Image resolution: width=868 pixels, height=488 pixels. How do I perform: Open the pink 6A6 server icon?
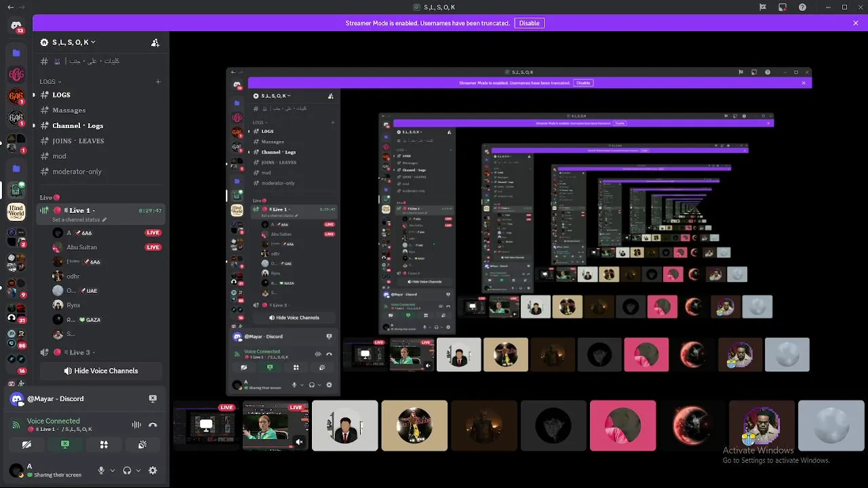[x=16, y=74]
